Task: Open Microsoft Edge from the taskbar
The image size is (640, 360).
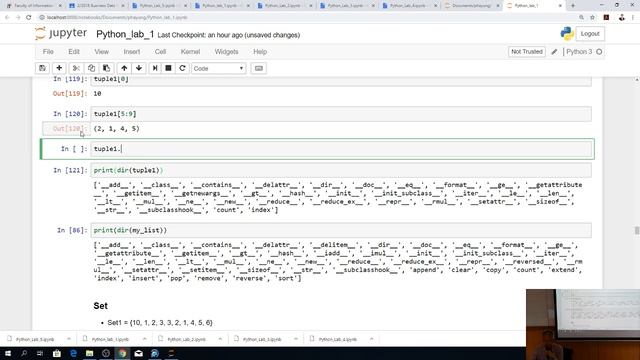Action: coord(73,353)
